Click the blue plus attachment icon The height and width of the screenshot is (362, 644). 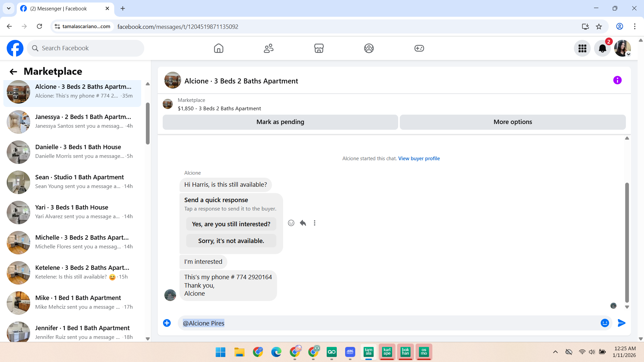(x=167, y=323)
